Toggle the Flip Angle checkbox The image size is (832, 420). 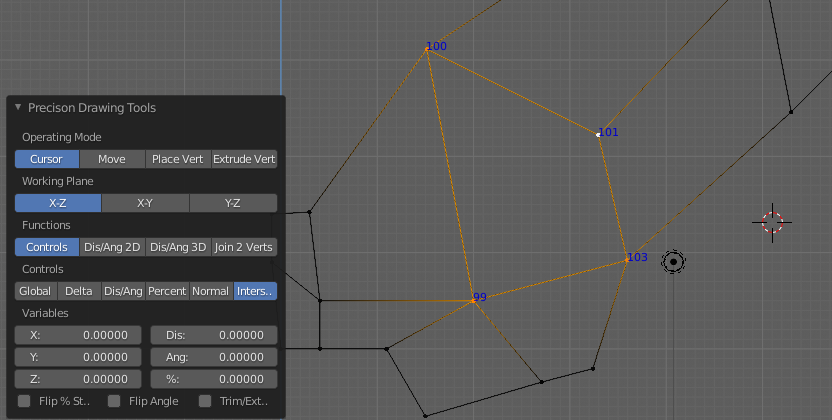pyautogui.click(x=114, y=401)
